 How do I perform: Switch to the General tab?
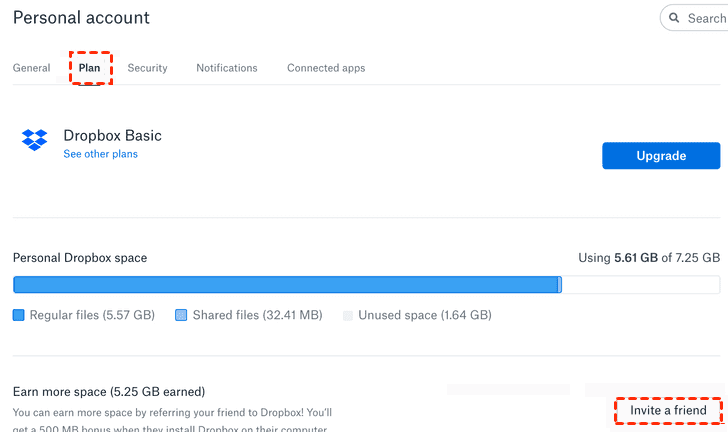pyautogui.click(x=32, y=68)
